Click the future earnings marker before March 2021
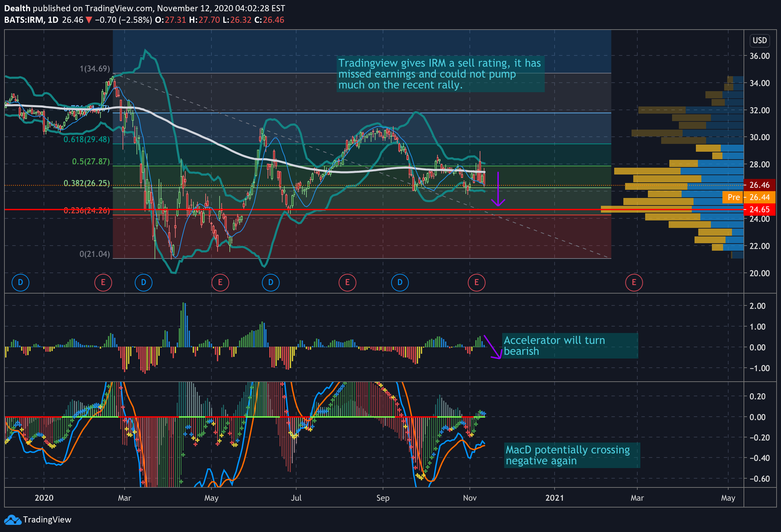Screen dimensions: 781x532 click(x=634, y=282)
